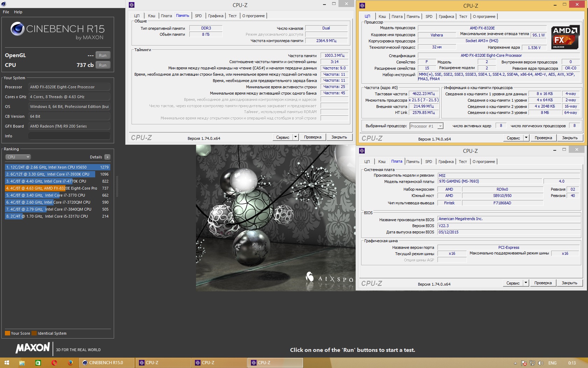The width and height of the screenshot is (588, 368).
Task: Switch to SPD tab in memory CPU-Z window
Action: (198, 16)
